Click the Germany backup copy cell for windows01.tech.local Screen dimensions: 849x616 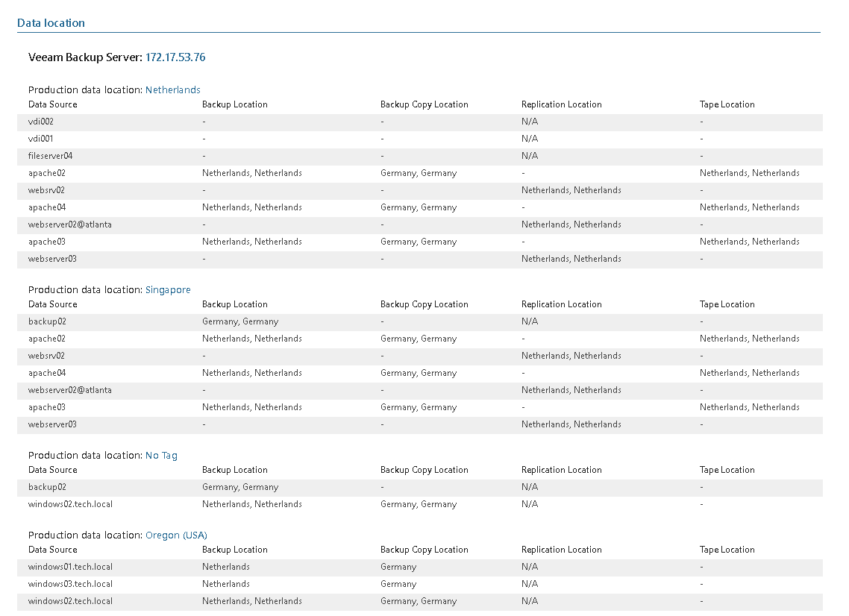coord(398,567)
